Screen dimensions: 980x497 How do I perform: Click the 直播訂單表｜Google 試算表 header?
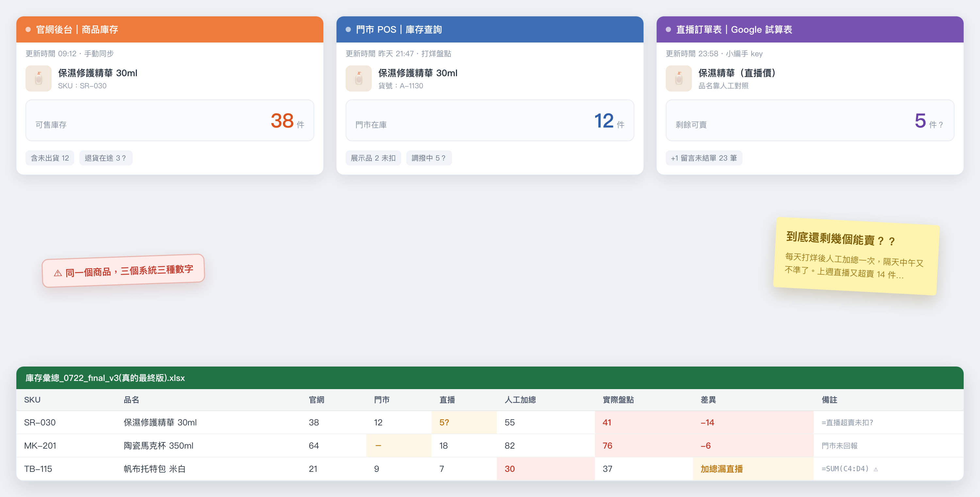(810, 29)
